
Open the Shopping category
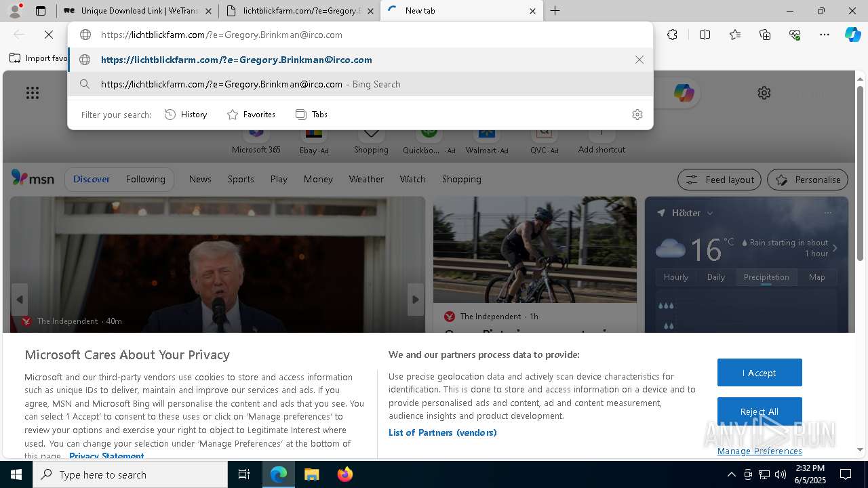pos(461,179)
